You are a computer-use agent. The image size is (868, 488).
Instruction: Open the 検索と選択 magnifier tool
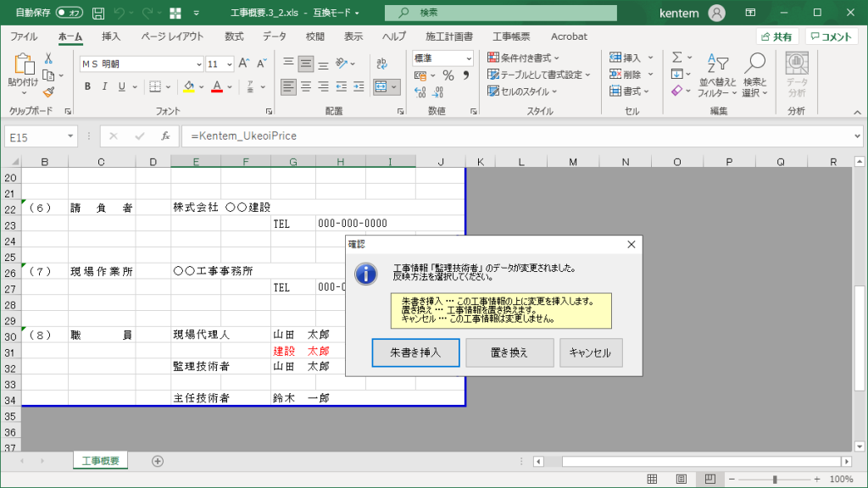pos(754,72)
